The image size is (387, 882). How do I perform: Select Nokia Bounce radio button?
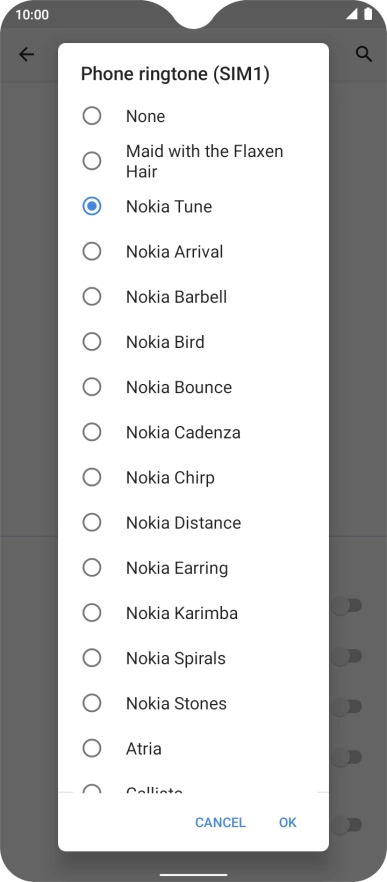[x=92, y=387]
